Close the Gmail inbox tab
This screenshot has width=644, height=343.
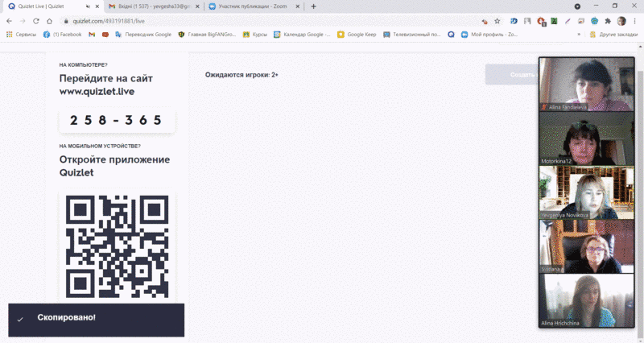click(x=197, y=6)
